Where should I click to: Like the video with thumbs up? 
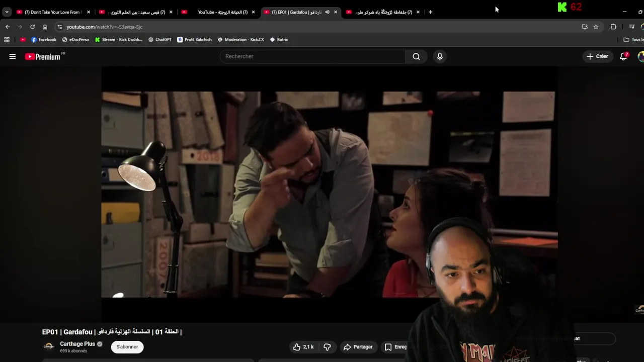click(x=303, y=347)
